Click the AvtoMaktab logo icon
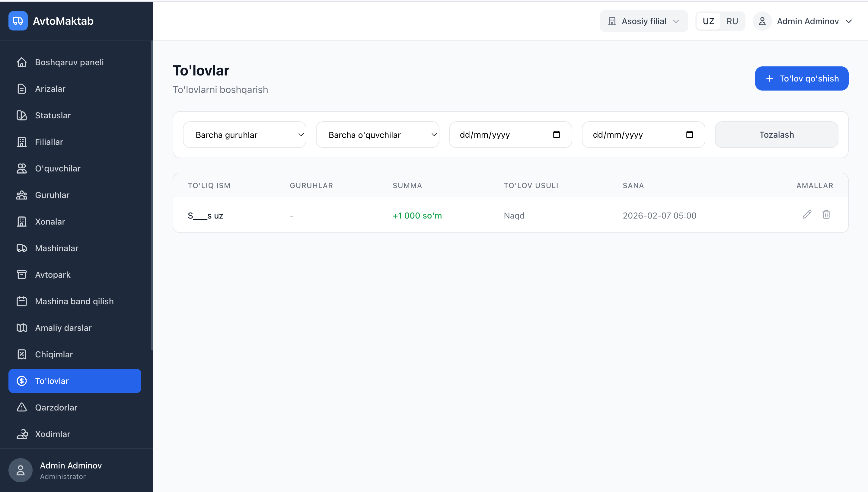The width and height of the screenshot is (868, 492). [x=18, y=21]
